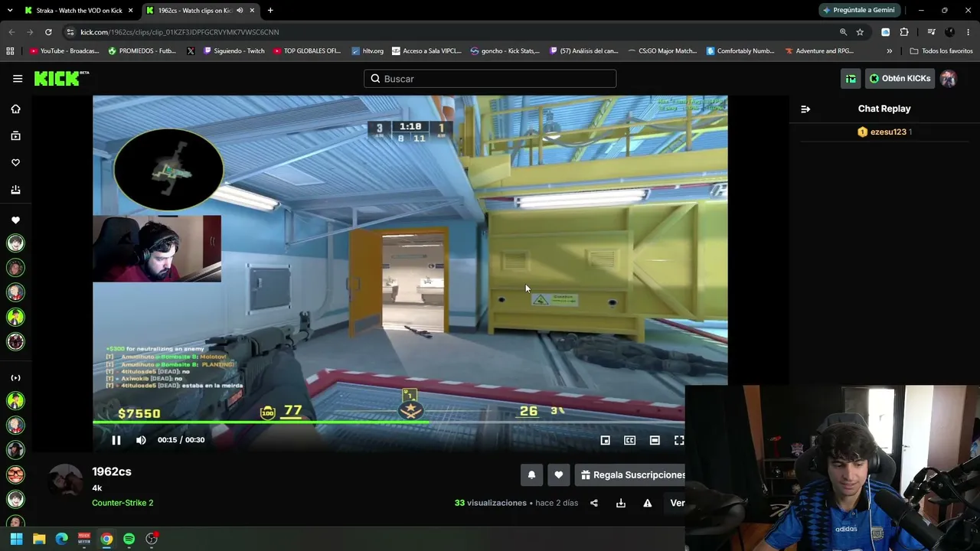
Task: Open the hltv.org bookmark
Action: (367, 51)
